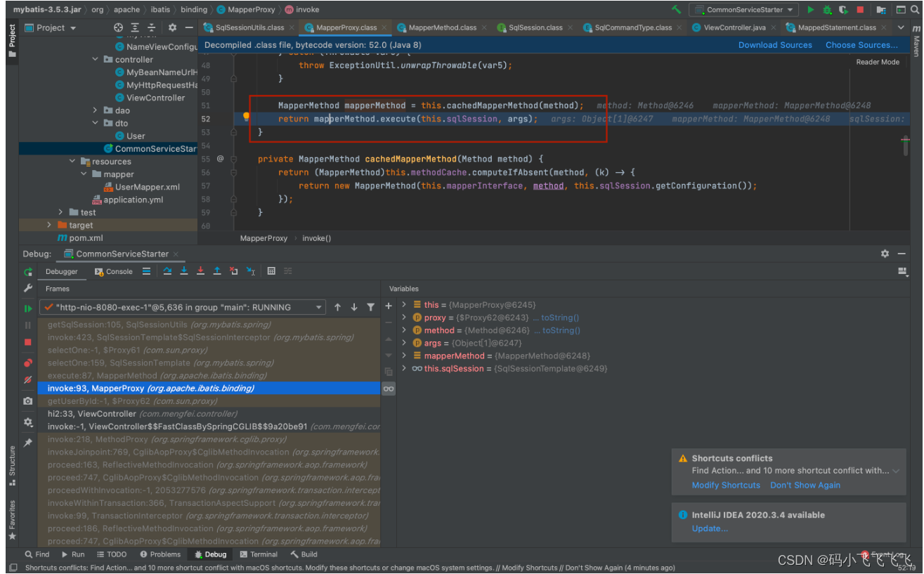924x574 pixels.
Task: Click the MapperProxy breadcrumb below the editor
Action: pyautogui.click(x=263, y=238)
